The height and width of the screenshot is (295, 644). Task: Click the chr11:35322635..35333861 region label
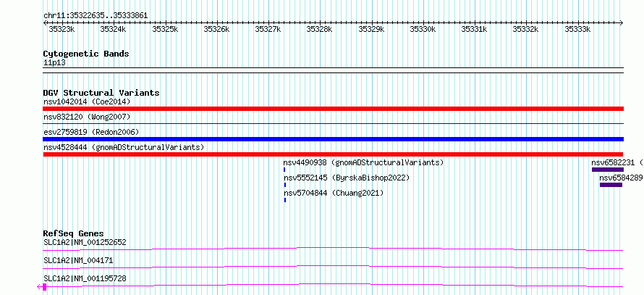pos(96,16)
